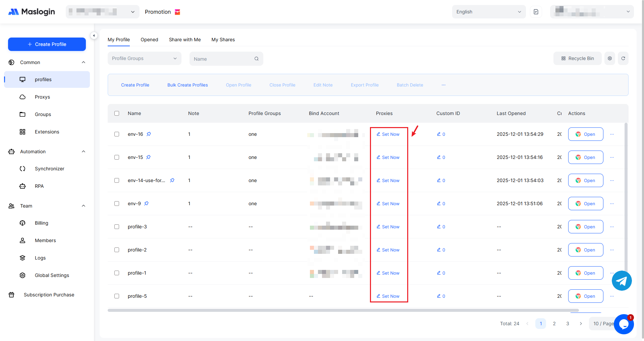
Task: Click the pin icon next to env-16
Action: (x=149, y=134)
